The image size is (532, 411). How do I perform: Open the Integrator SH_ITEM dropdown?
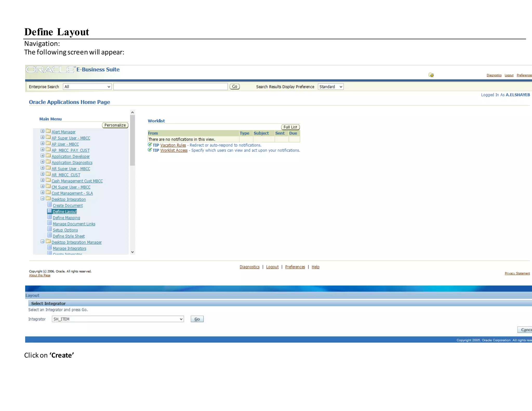coord(118,319)
